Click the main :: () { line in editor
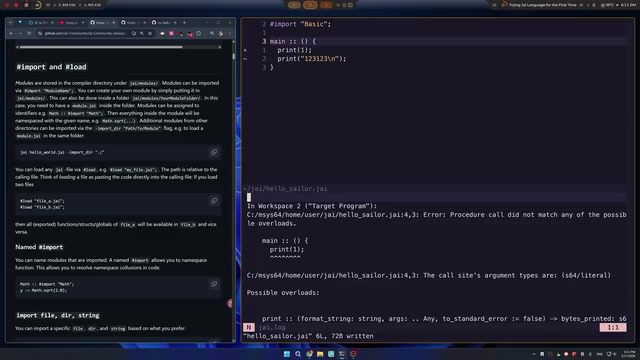 pos(293,41)
